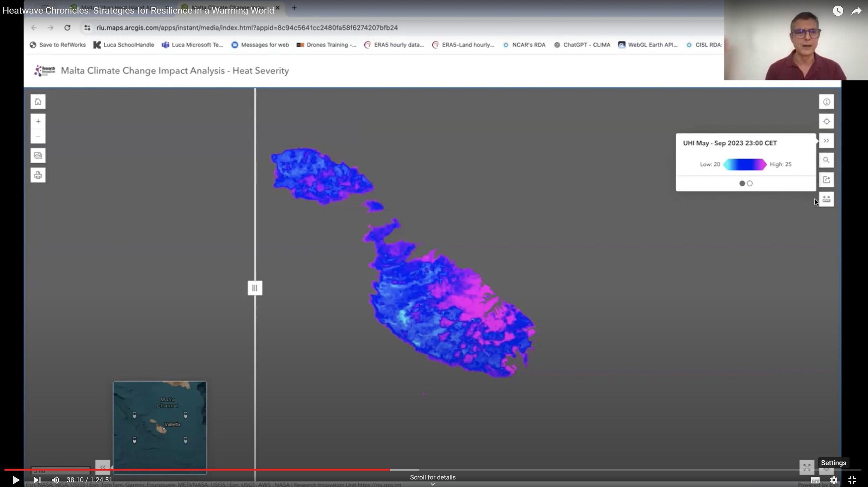Click the Malta overview map thumbnail
This screenshot has width=868, height=487.
coord(160,427)
